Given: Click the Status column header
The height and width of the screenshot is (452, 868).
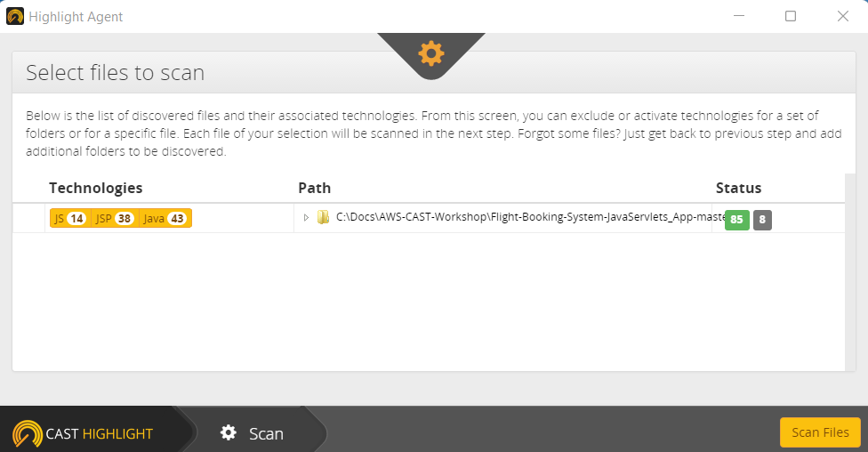Looking at the screenshot, I should (738, 188).
